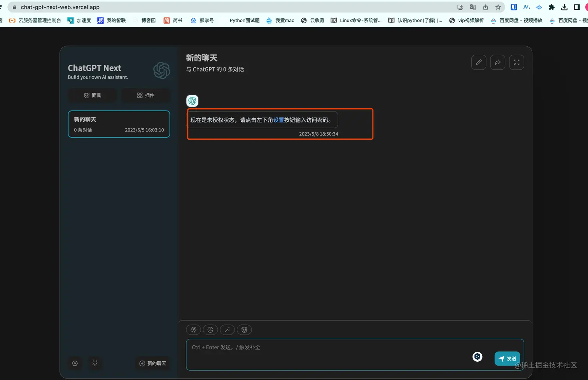Open the 博客园 bookmark
Image resolution: width=588 pixels, height=380 pixels.
pos(144,20)
